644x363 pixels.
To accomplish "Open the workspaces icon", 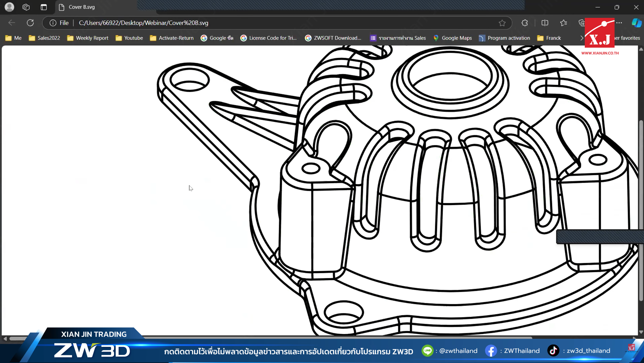I will coord(26,7).
